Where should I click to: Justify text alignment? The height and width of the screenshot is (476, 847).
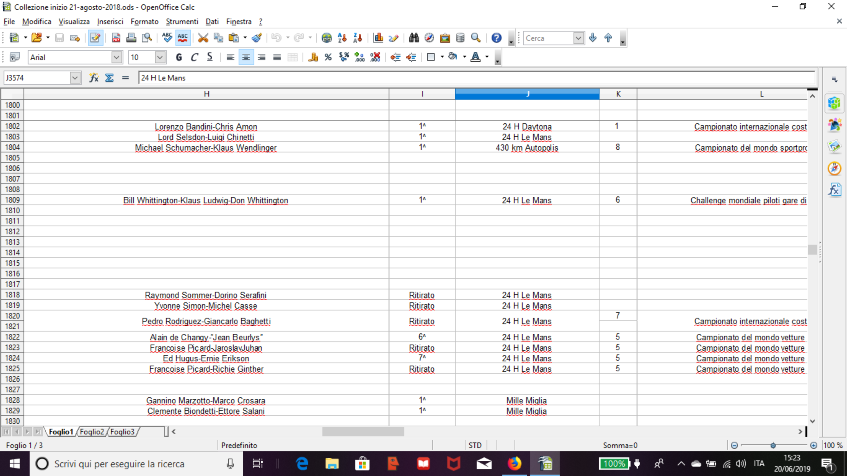277,57
